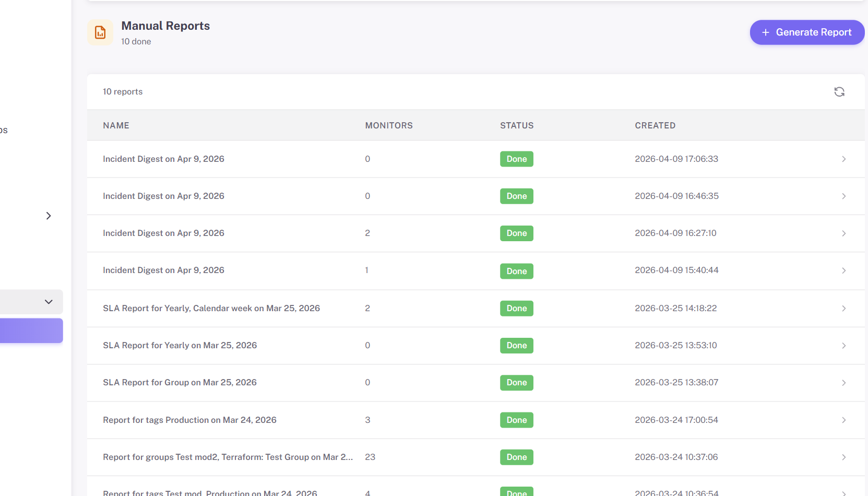Screen dimensions: 868x496
Task: Click the chevron on Report for tags Production row
Action: pos(843,420)
